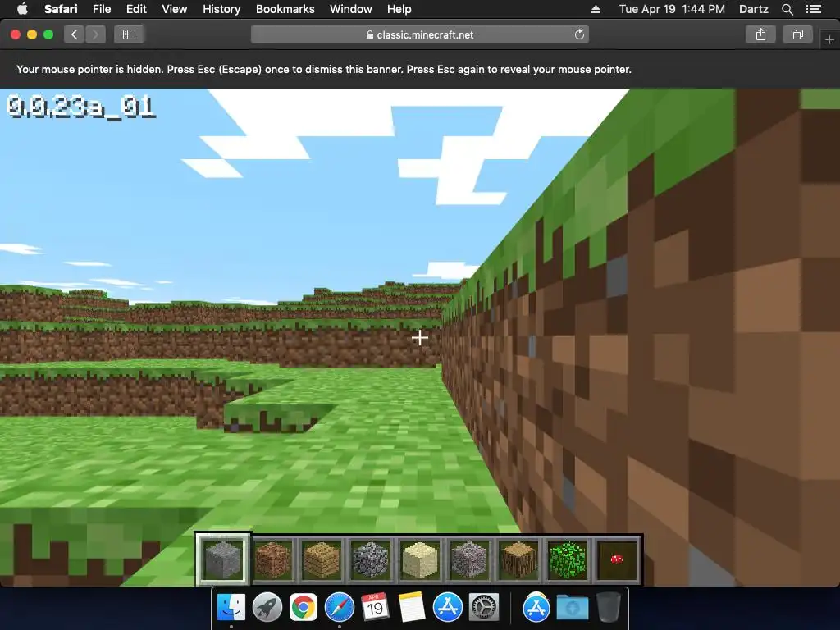Click the classic.minecraft.net address field
Image resolution: width=840 pixels, height=630 pixels.
pos(420,34)
